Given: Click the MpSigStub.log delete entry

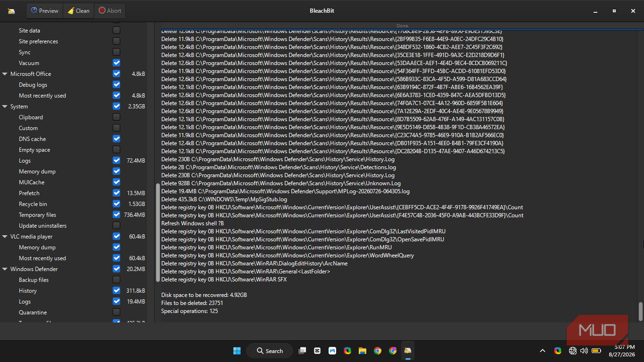Looking at the screenshot, I should pyautogui.click(x=224, y=199).
